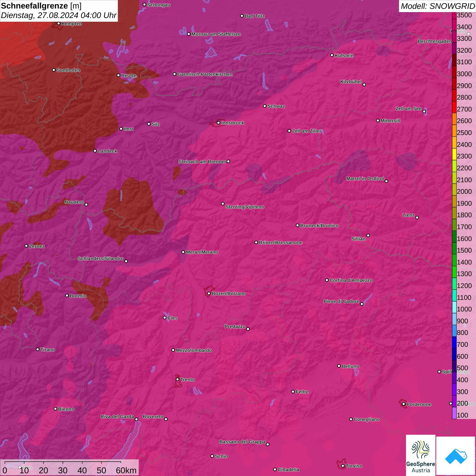The image size is (476, 476).
Task: Click the Predazzo label
Action: click(235, 326)
